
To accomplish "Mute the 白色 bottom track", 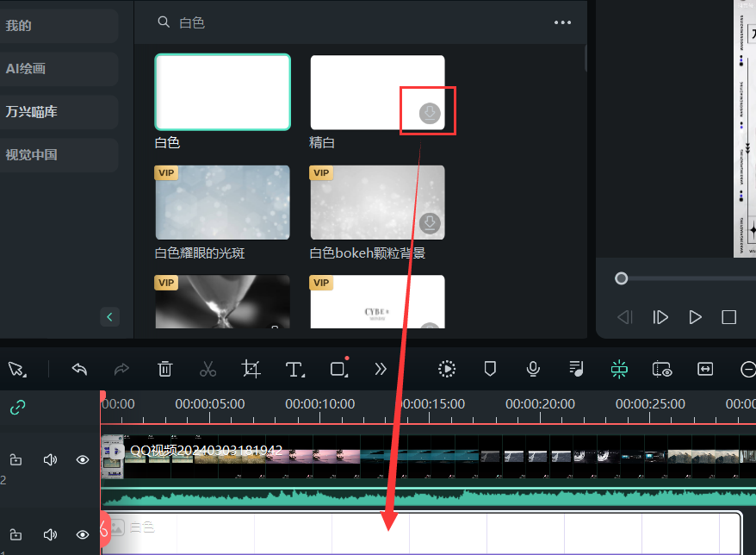I will point(50,534).
